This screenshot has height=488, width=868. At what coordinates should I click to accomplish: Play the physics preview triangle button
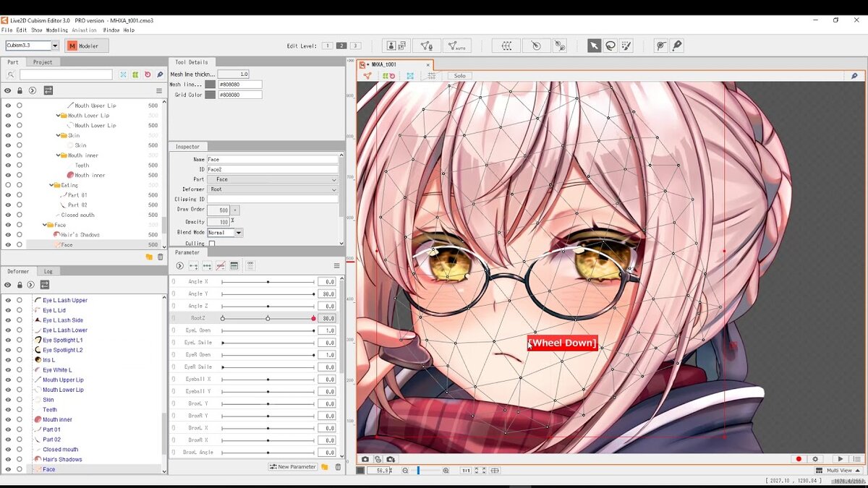(x=840, y=459)
